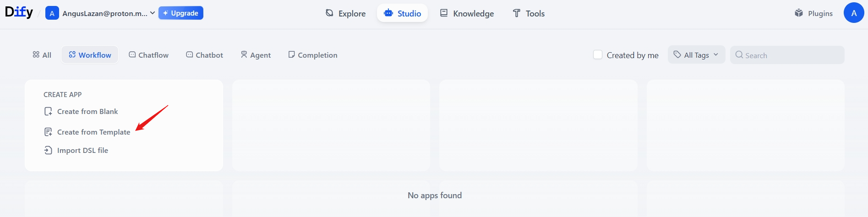Focus the Search input field
The image size is (868, 217).
pos(787,55)
